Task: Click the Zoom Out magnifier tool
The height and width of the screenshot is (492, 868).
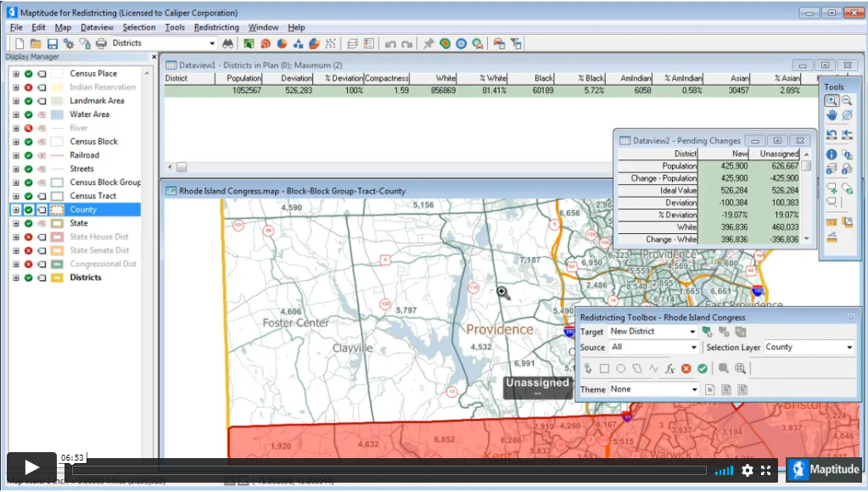Action: click(846, 100)
